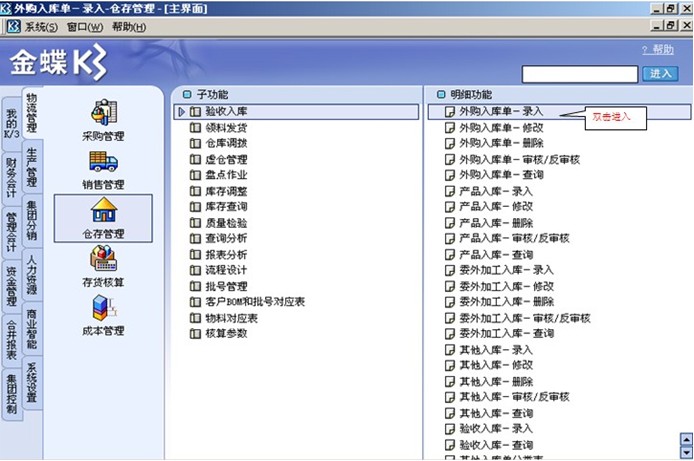Click the 进入 button
Screen dimensions: 694x461
(660, 73)
